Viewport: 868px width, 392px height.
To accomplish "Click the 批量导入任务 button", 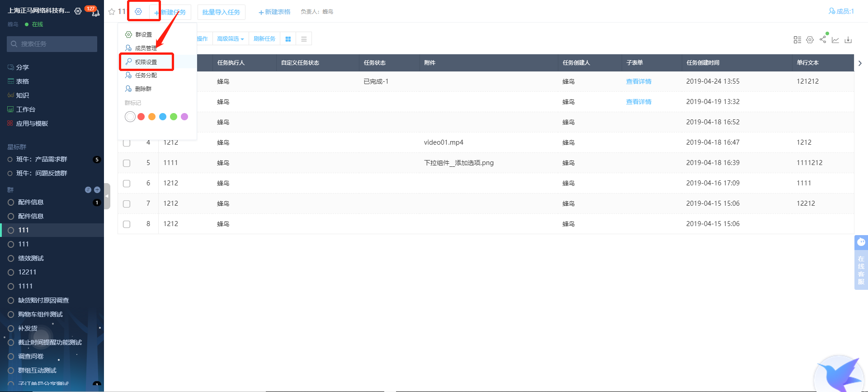I will tap(221, 12).
